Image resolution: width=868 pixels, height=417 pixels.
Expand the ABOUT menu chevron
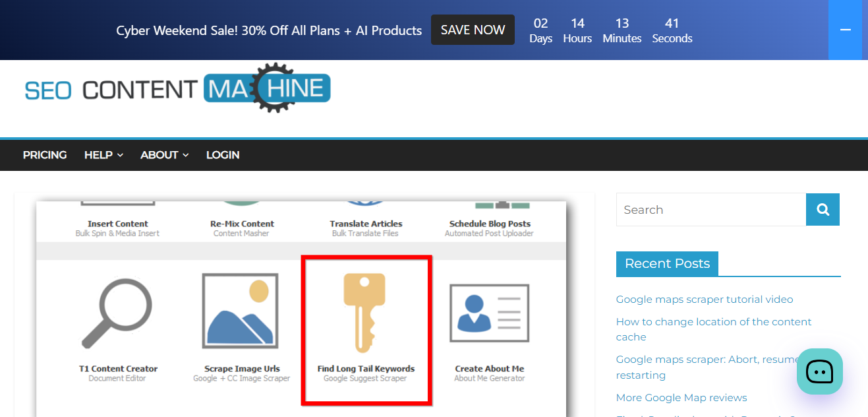[186, 155]
